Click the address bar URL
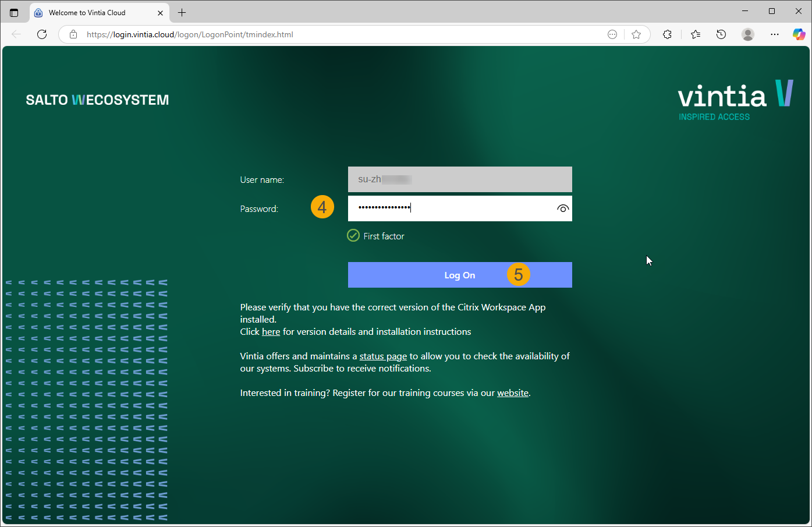The height and width of the screenshot is (527, 812). (x=190, y=34)
